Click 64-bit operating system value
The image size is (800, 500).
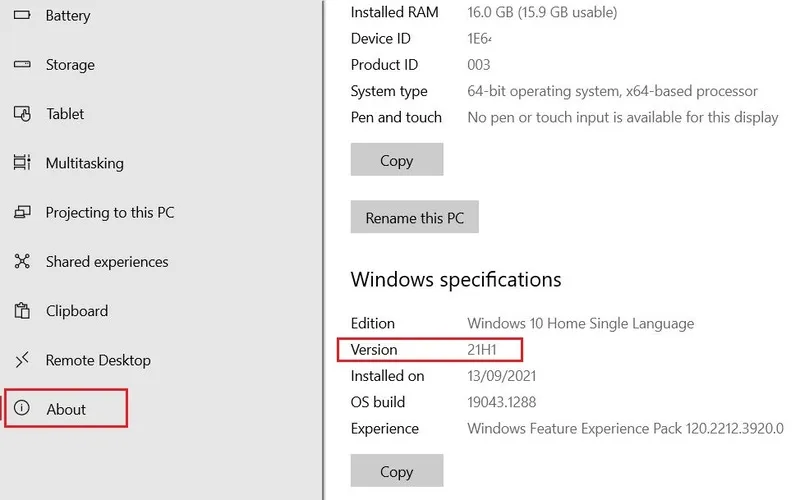[612, 91]
